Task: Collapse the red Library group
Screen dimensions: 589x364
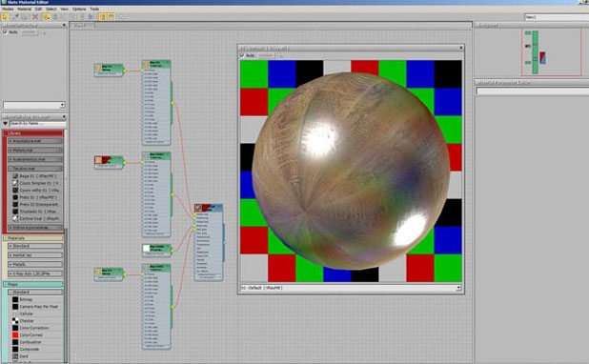Action: point(33,133)
